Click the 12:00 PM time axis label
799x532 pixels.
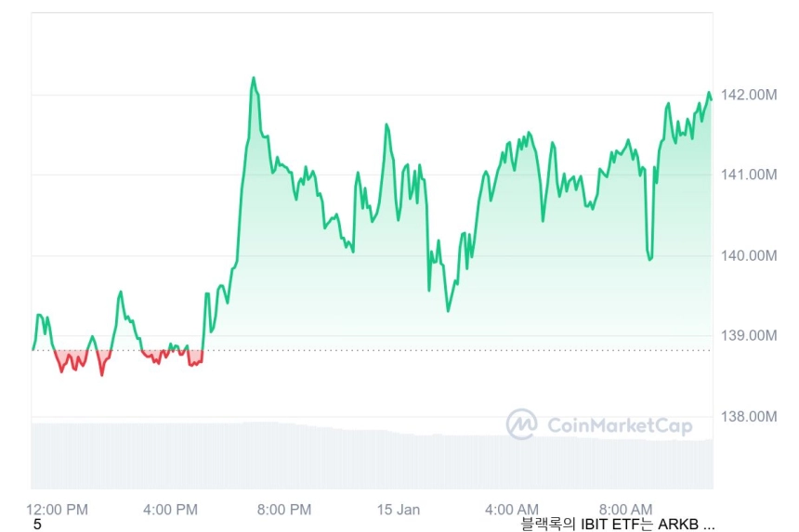[57, 509]
